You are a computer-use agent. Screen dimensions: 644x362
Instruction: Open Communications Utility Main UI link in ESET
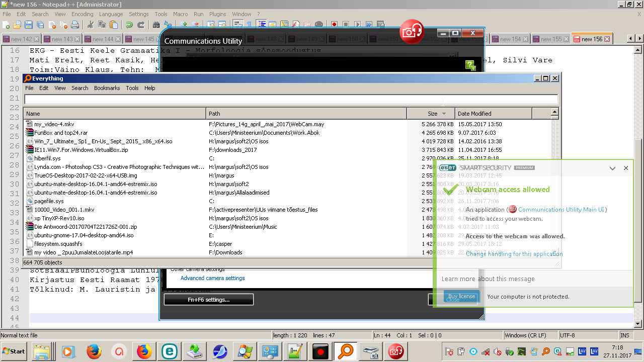pyautogui.click(x=562, y=210)
